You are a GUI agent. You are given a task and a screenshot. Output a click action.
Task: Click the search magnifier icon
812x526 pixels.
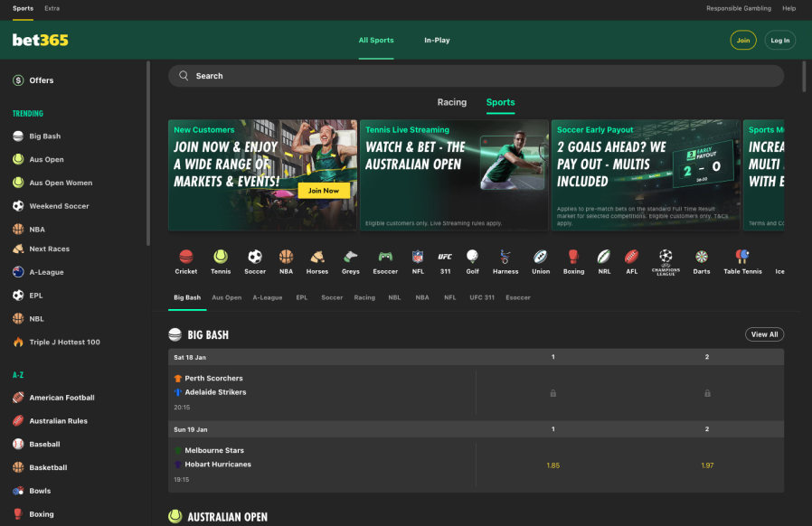tap(184, 76)
